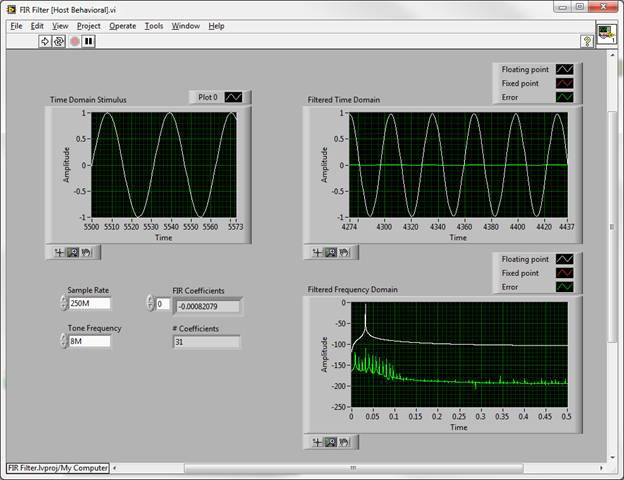Click the Run Continuously toolbar button
Screen dimensions: 624x480
[59, 41]
